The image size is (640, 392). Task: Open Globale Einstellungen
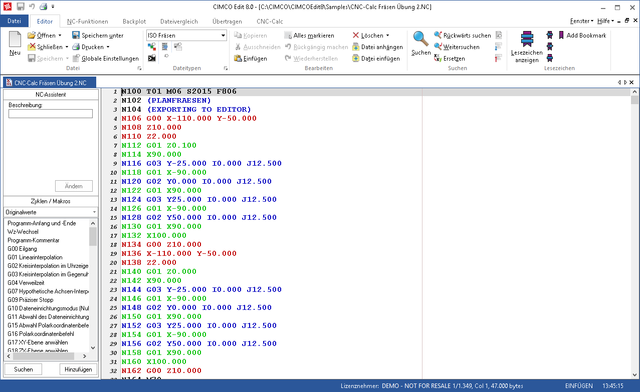pyautogui.click(x=106, y=58)
